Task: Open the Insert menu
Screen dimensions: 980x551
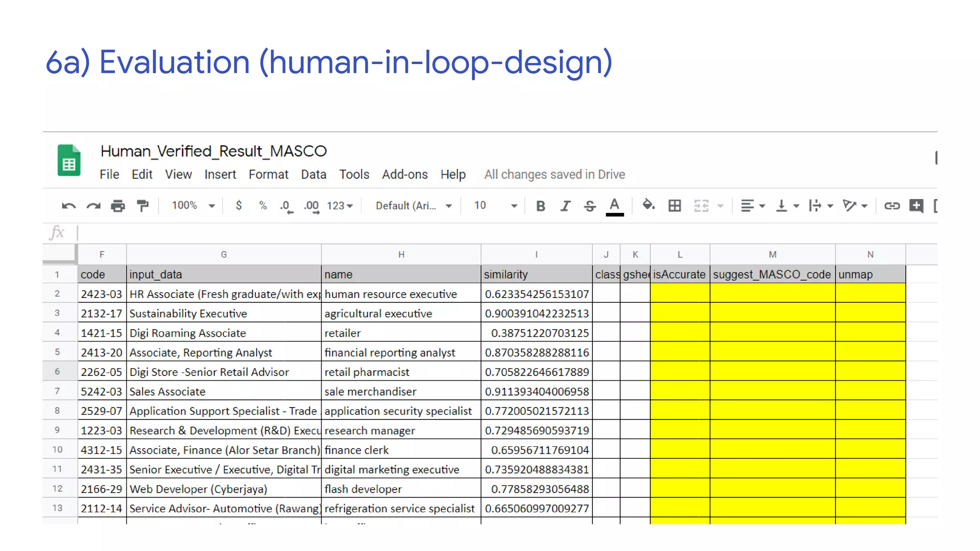Action: click(x=220, y=175)
